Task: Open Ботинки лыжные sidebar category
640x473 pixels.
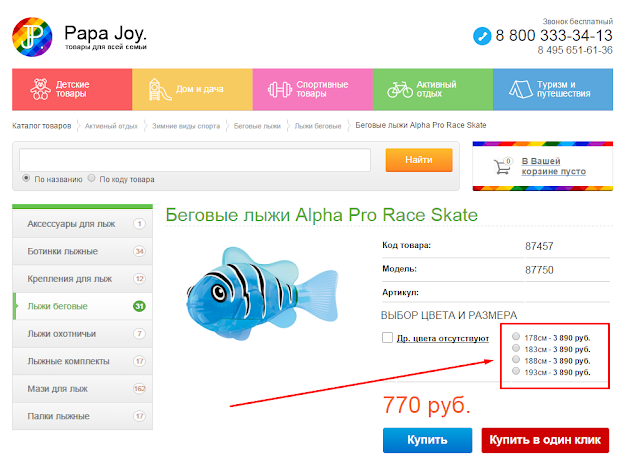Action: [82, 251]
